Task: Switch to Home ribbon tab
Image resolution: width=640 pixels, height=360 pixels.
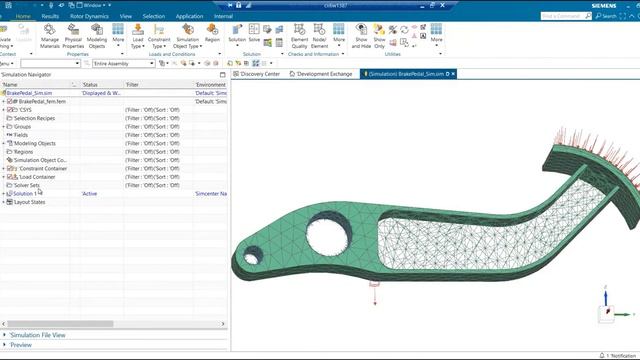Action: coord(23,16)
